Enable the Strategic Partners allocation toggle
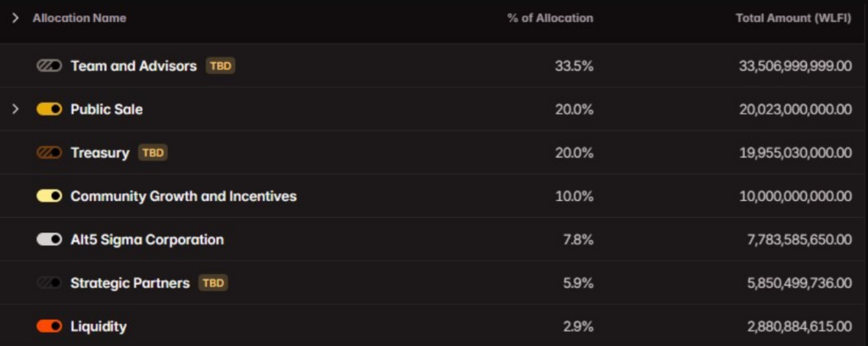The height and width of the screenshot is (346, 868). click(49, 283)
